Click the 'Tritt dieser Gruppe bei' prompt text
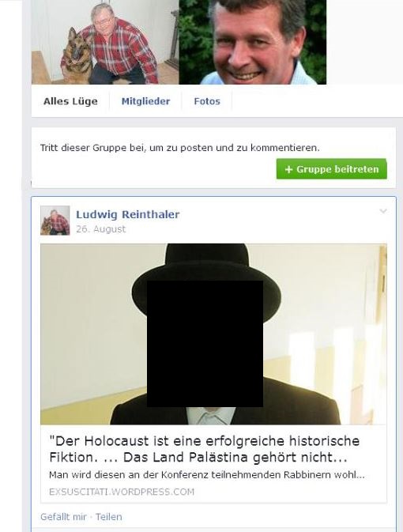 coord(180,148)
